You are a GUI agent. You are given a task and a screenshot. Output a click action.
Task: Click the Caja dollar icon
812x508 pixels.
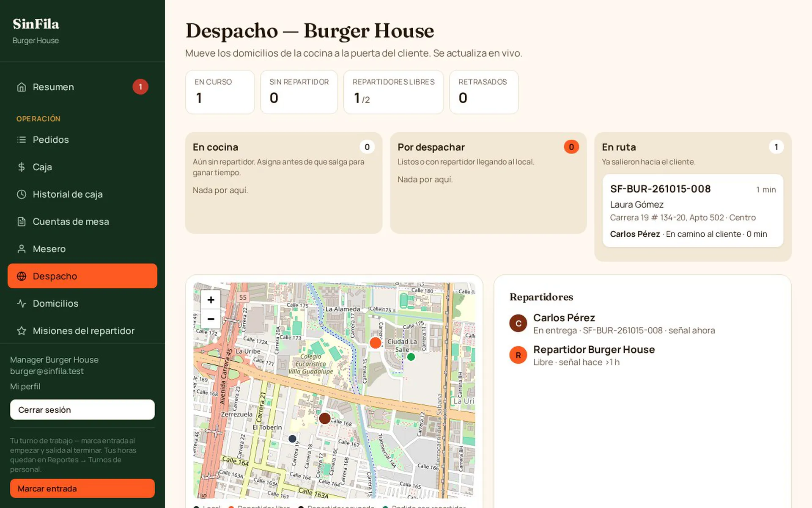[22, 167]
